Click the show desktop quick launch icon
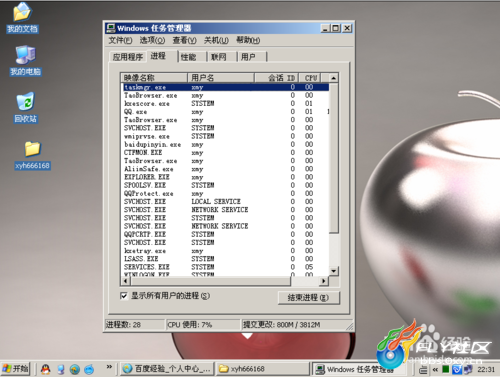The image size is (500, 377). [x=60, y=369]
